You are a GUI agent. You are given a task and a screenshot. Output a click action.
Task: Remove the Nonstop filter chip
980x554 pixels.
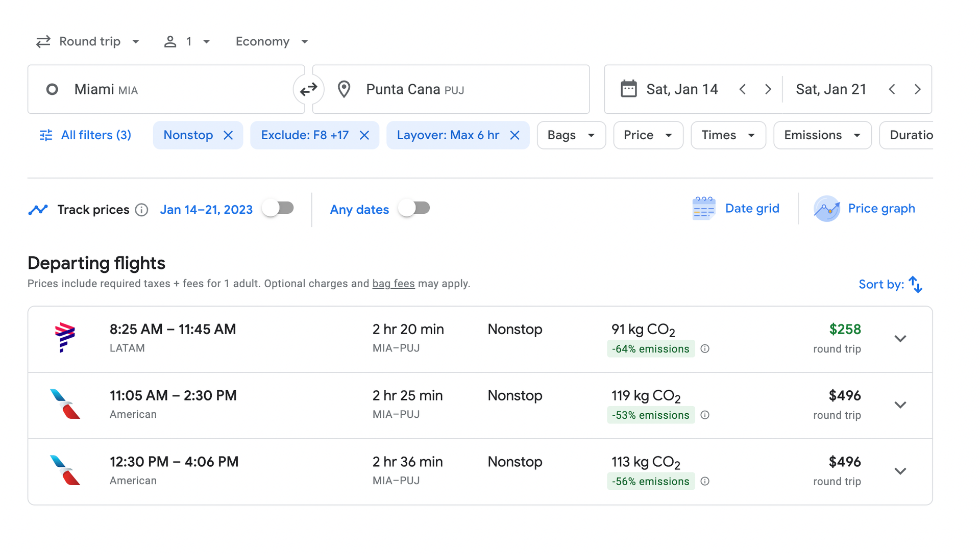228,135
